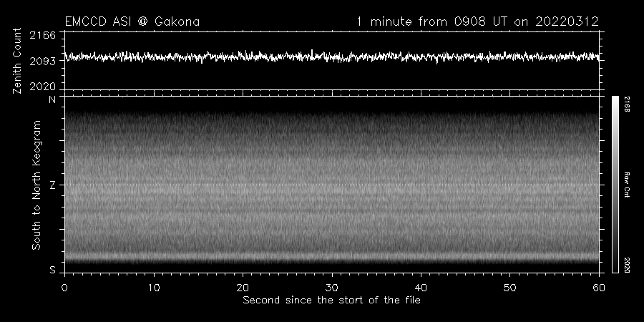The image size is (644, 322).
Task: Click the 40 second tick label
Action: (x=421, y=288)
